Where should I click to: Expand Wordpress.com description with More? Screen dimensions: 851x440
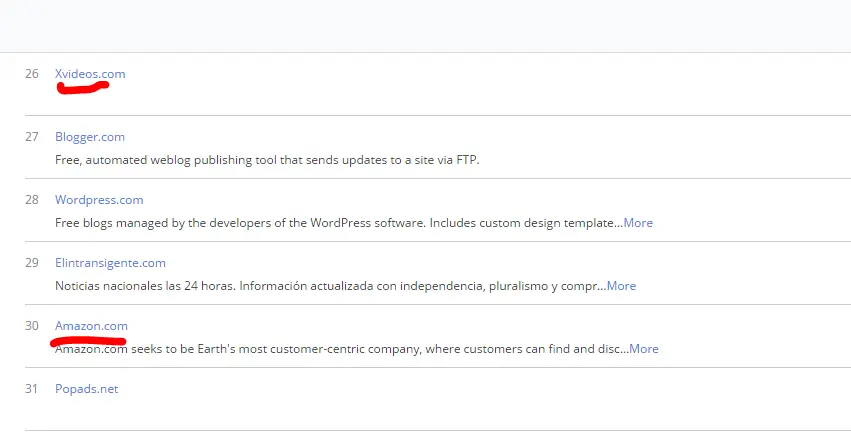tap(638, 223)
